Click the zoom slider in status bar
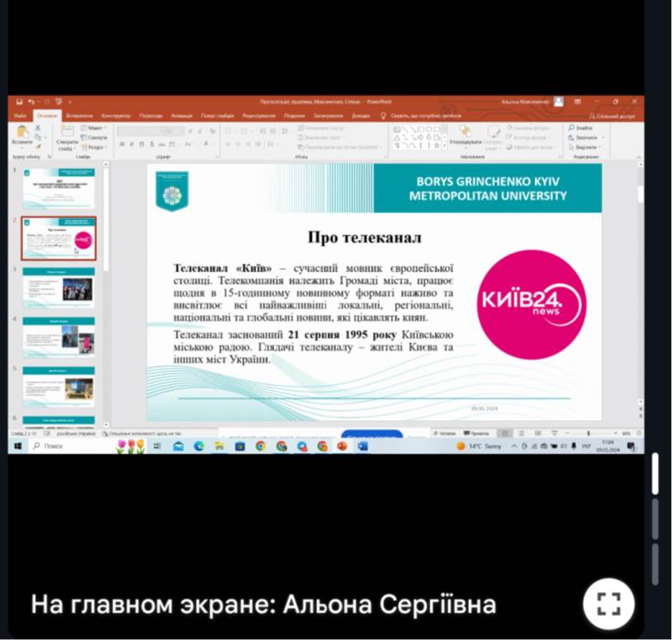Viewport: 672px width, 640px height. pyautogui.click(x=588, y=434)
